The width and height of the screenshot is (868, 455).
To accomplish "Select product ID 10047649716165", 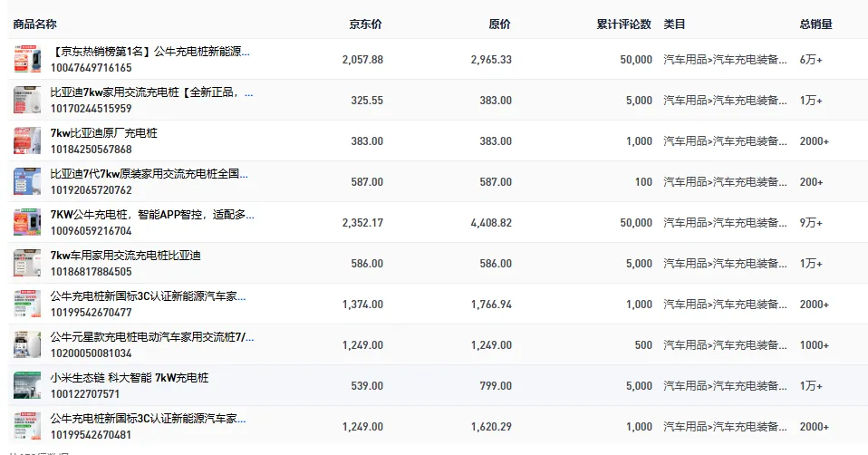I will pos(92,68).
